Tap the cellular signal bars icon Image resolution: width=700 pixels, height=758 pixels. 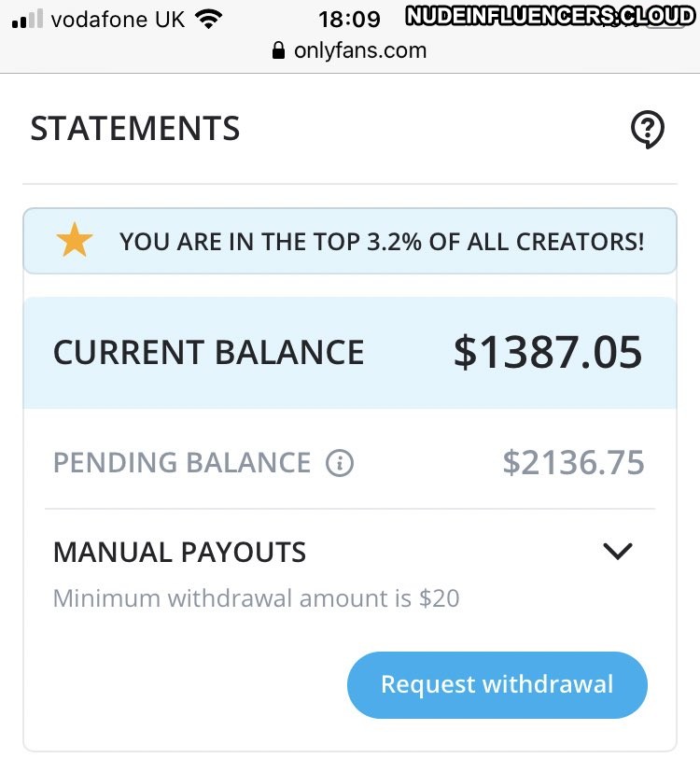point(29,19)
